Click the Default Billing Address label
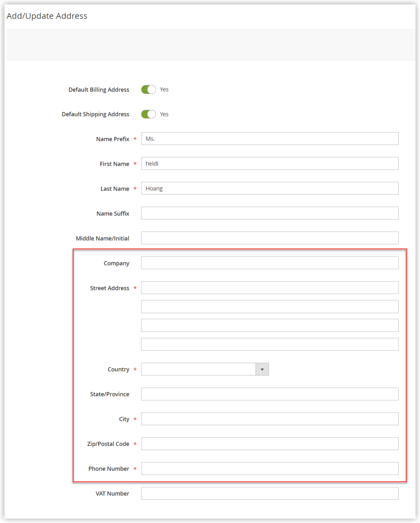Screen dimensions: 420x523 (x=99, y=90)
